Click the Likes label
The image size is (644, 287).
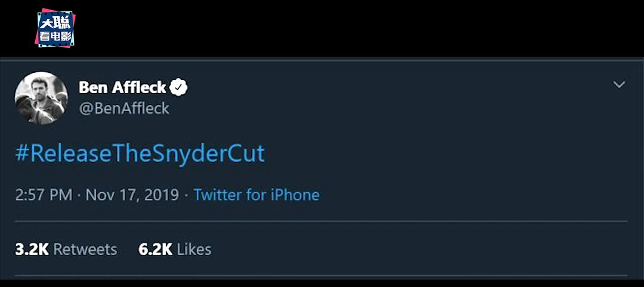pos(194,249)
